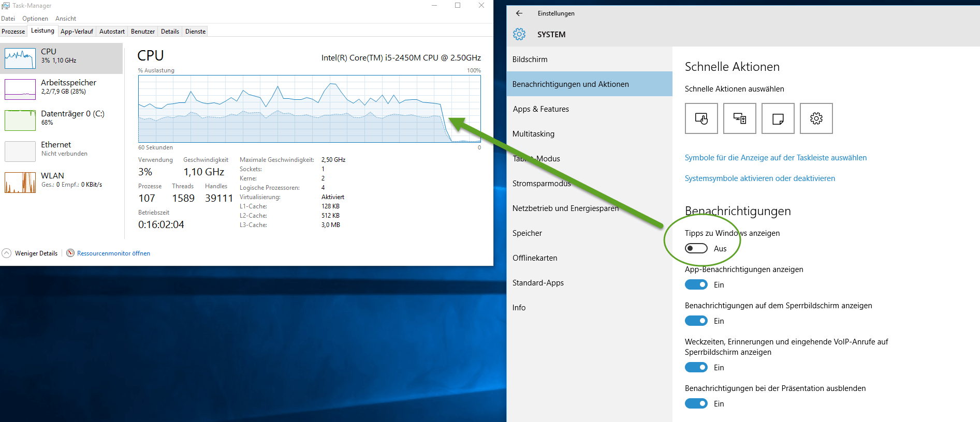980x422 pixels.
Task: Click the Prozesse value 107
Action: 147,198
